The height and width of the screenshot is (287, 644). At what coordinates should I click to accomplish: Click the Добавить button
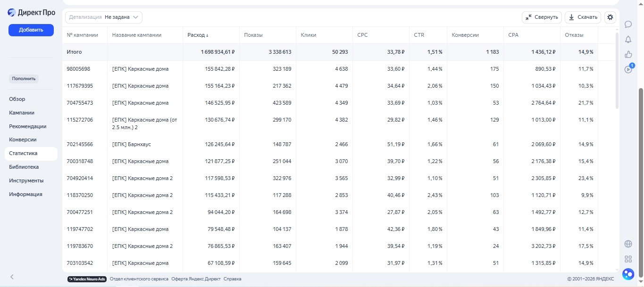(31, 30)
